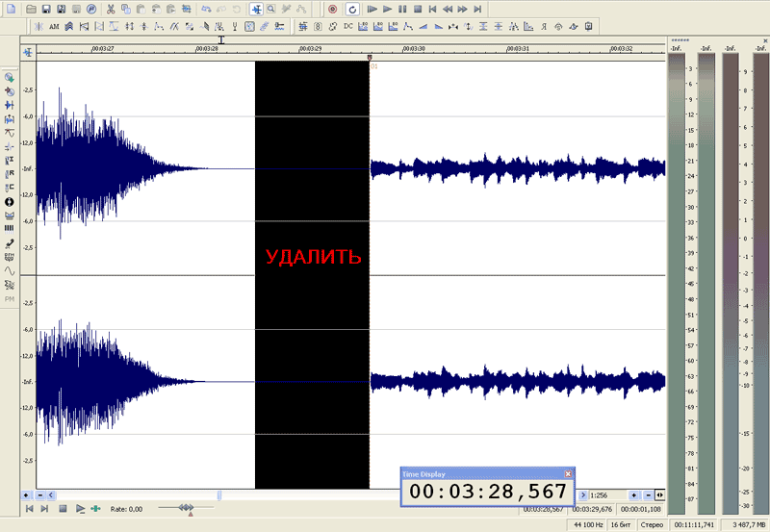Click the Play button in the bottom data window bar
The image size is (770, 532).
pos(80,508)
